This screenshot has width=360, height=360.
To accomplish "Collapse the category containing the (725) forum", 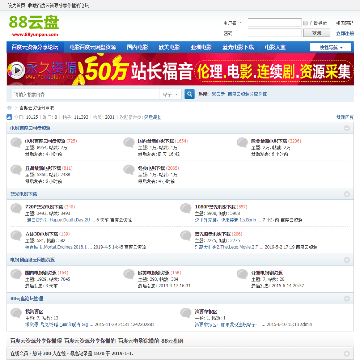I will point(347,128).
